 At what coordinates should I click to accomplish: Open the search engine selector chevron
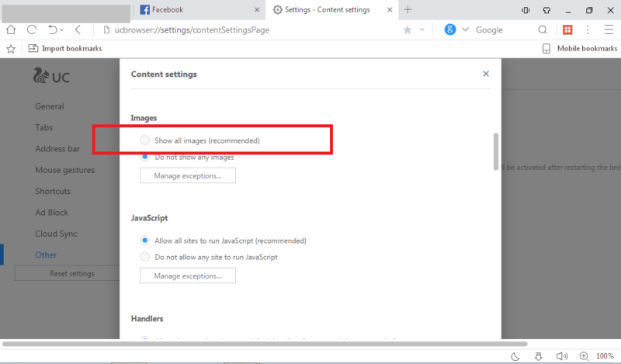(x=465, y=29)
